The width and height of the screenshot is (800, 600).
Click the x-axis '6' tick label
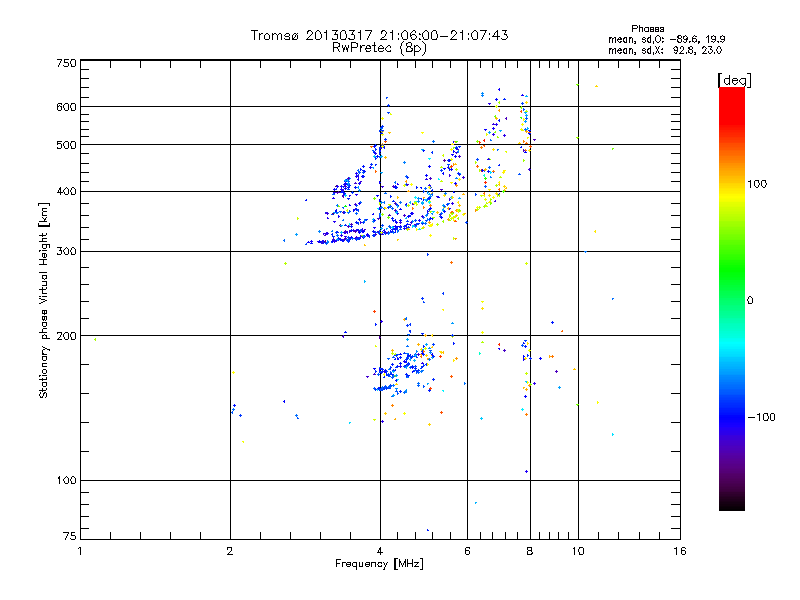[467, 551]
